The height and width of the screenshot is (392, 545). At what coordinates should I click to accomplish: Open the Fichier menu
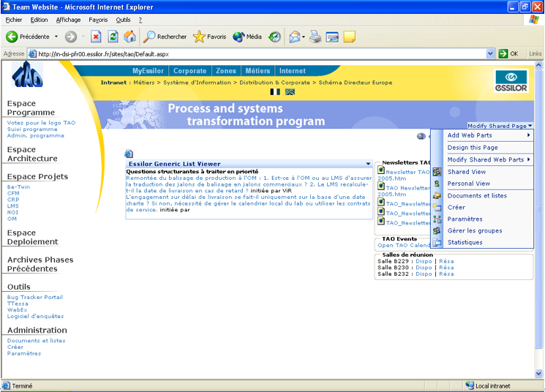point(14,20)
